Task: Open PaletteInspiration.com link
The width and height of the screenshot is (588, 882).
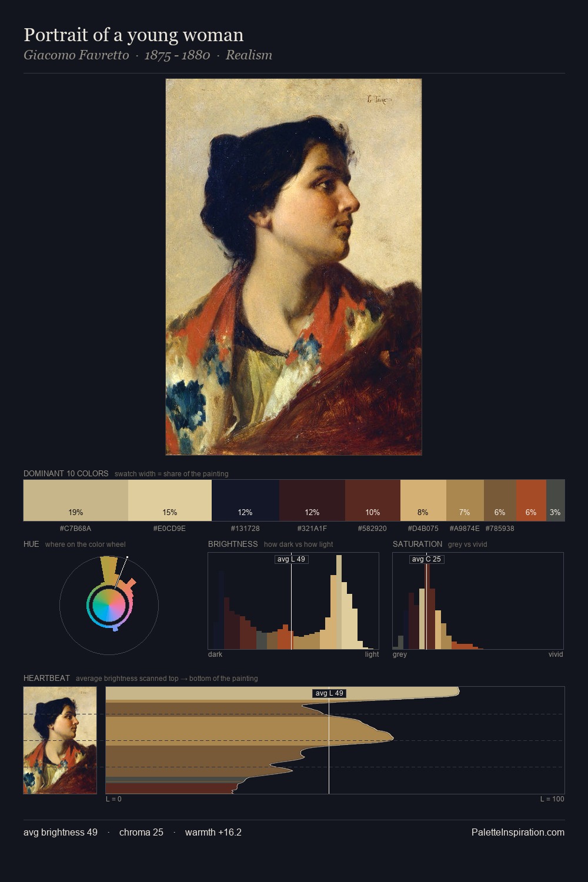Action: click(518, 832)
